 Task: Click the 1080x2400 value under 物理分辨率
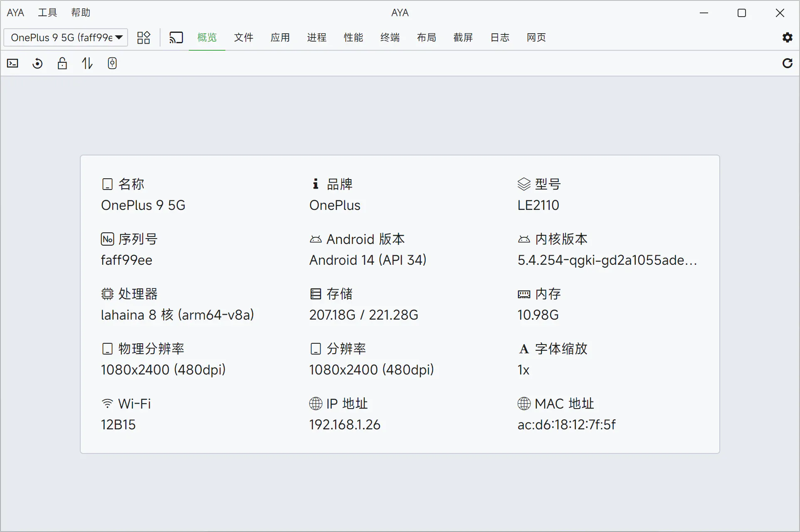pyautogui.click(x=163, y=370)
